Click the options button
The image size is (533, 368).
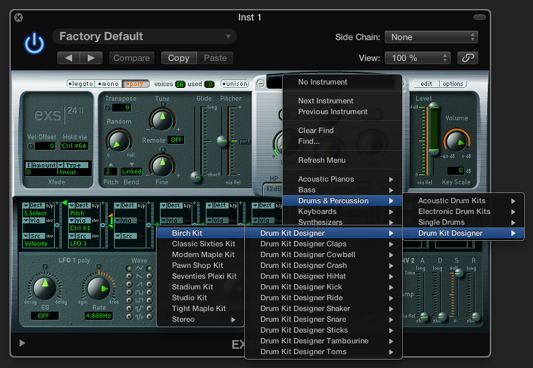pyautogui.click(x=453, y=84)
